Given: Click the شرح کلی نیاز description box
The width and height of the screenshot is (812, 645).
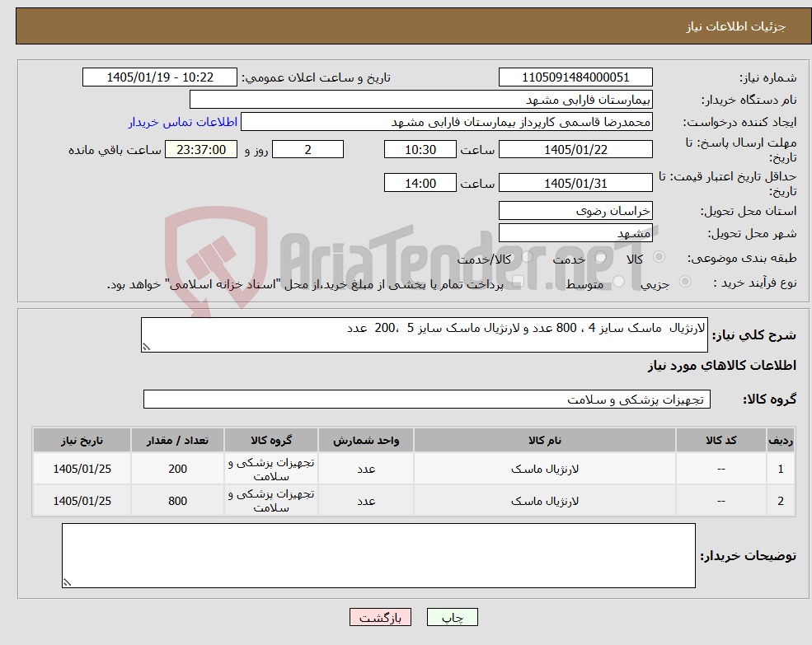Looking at the screenshot, I should 424,335.
